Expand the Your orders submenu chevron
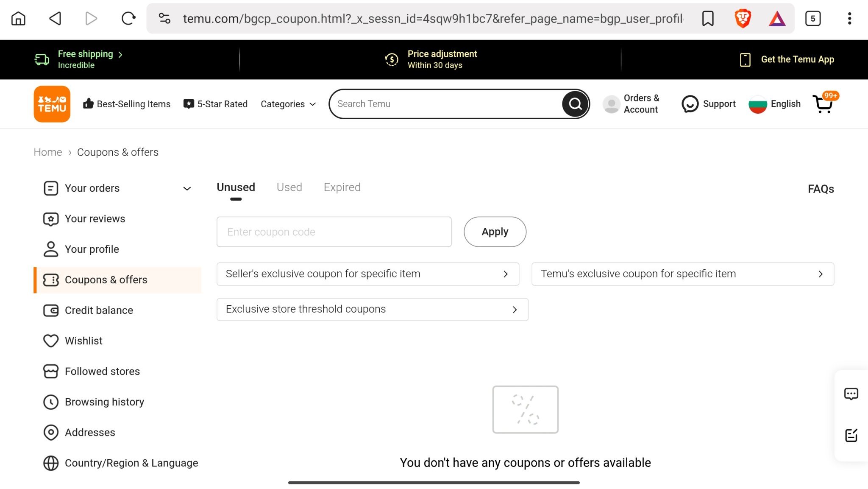The height and width of the screenshot is (489, 868). (x=187, y=188)
